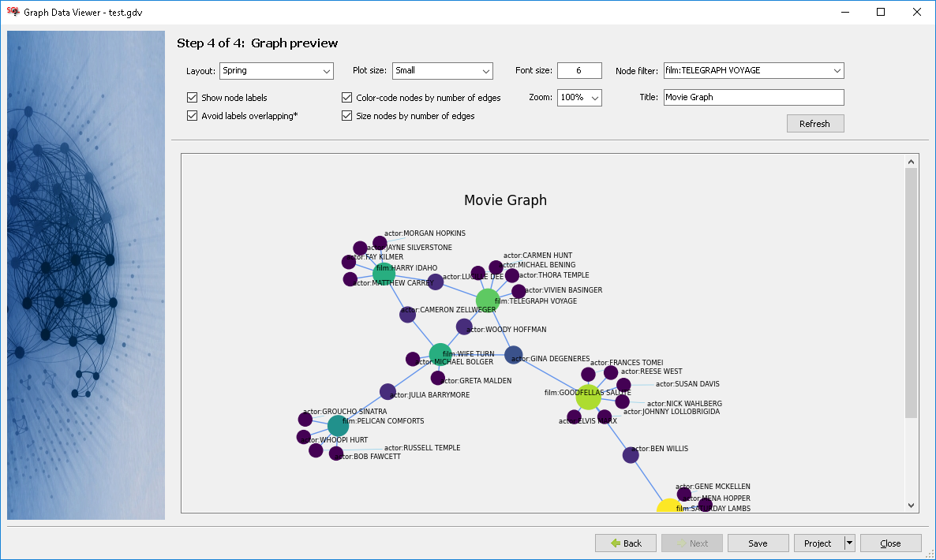Click the Movie Graph title text in preview
The width and height of the screenshot is (936, 560).
pyautogui.click(x=505, y=200)
